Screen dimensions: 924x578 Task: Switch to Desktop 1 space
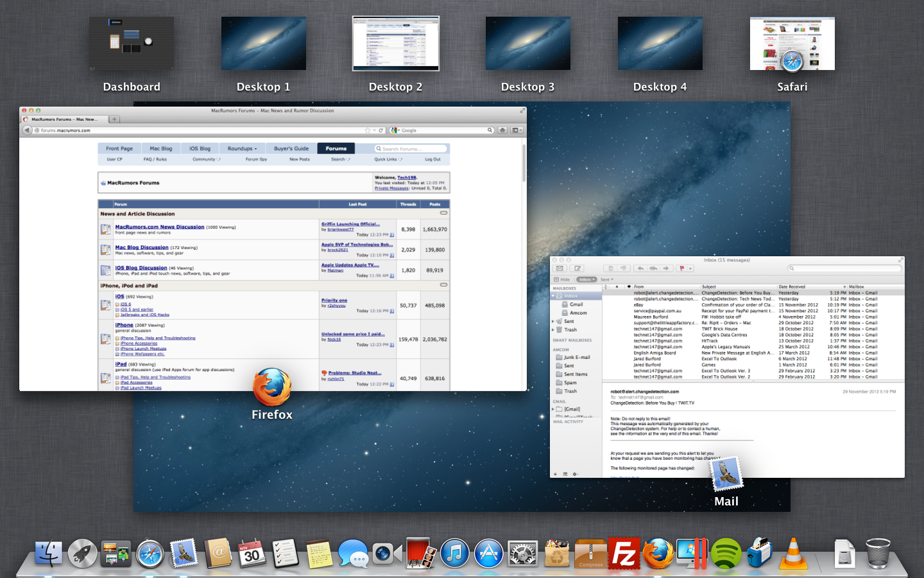click(264, 44)
